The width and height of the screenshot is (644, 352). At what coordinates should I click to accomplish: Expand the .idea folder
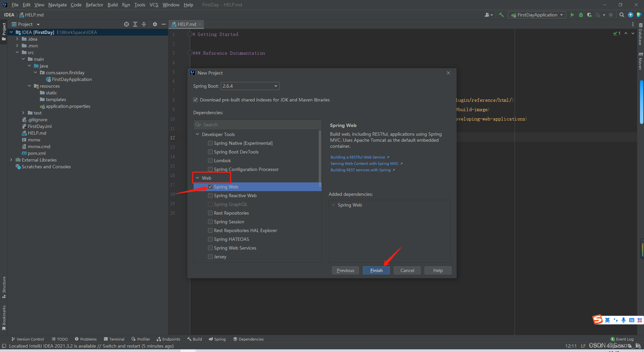[x=17, y=39]
